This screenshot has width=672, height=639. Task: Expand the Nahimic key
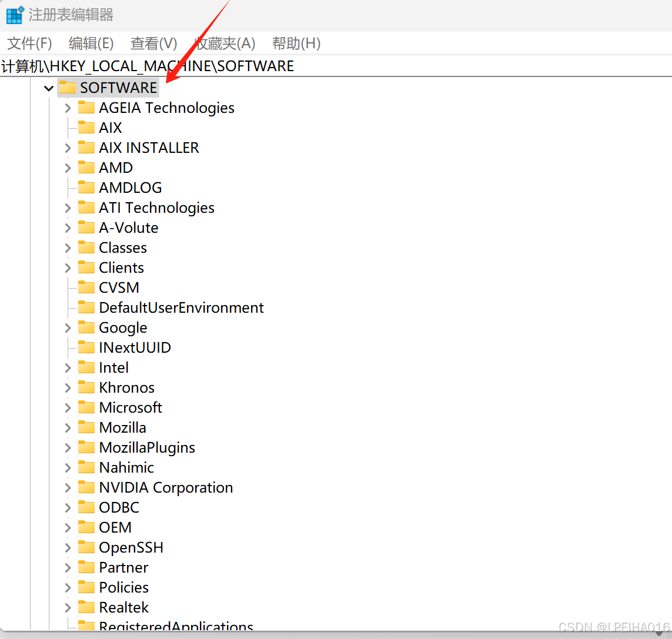click(68, 467)
